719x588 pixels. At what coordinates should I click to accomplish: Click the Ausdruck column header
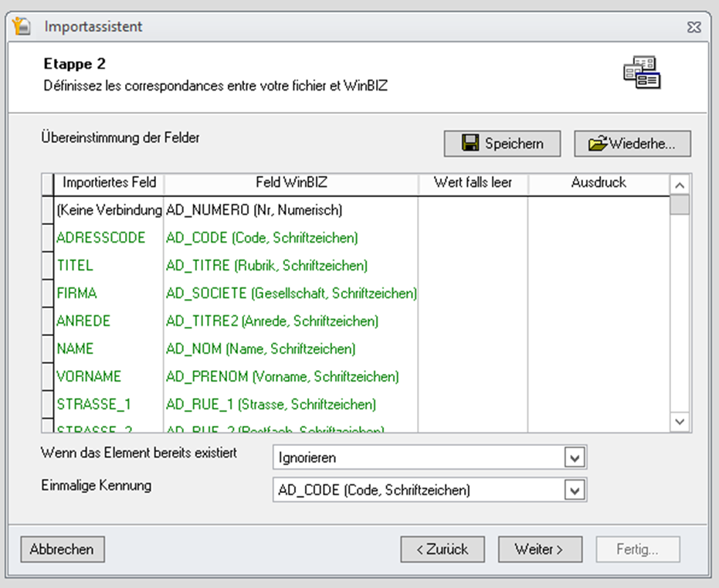point(599,183)
